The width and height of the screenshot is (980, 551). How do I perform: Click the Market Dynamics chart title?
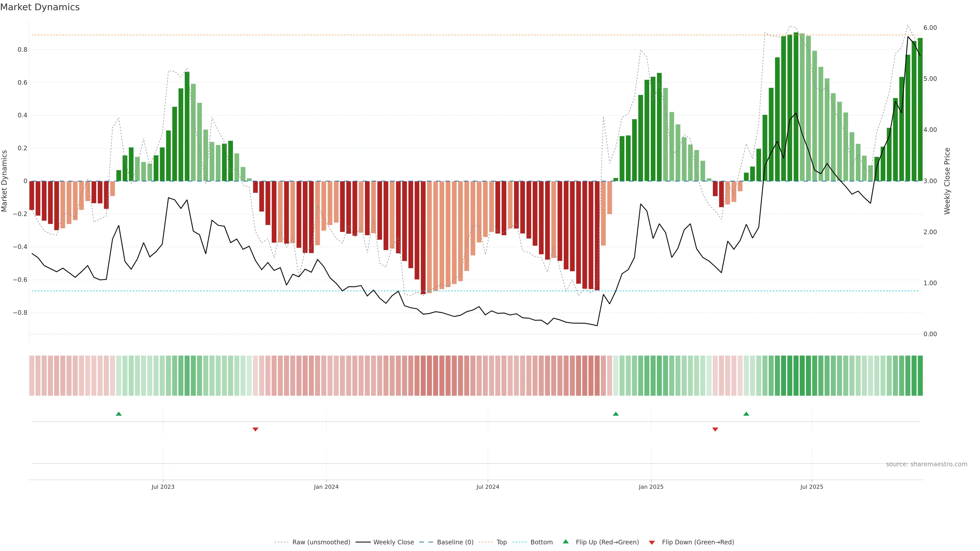tap(40, 7)
